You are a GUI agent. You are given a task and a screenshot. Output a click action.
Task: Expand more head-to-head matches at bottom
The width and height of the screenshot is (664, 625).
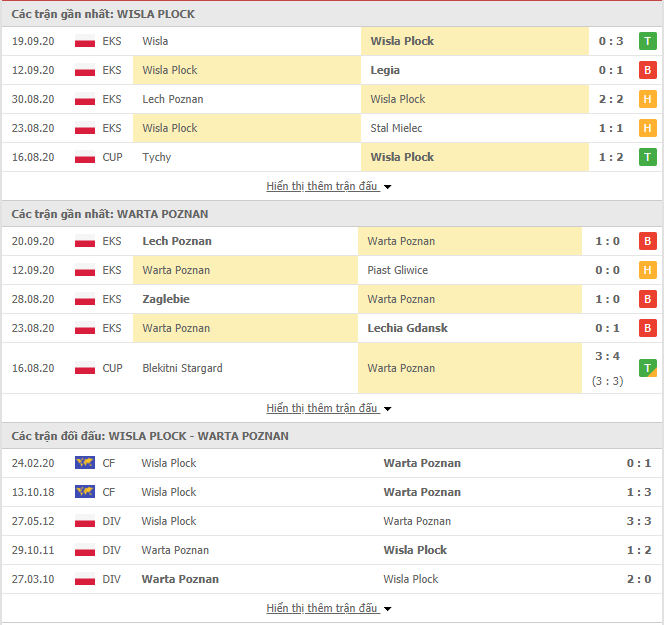(329, 608)
